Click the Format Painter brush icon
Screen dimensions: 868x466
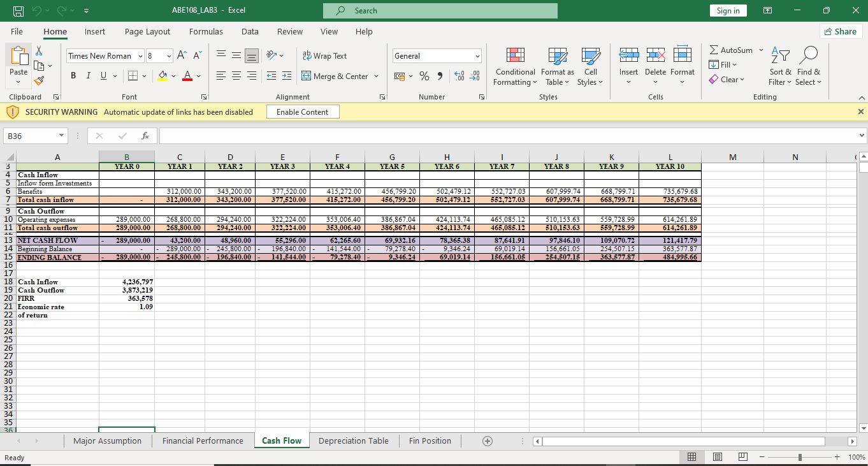[40, 80]
